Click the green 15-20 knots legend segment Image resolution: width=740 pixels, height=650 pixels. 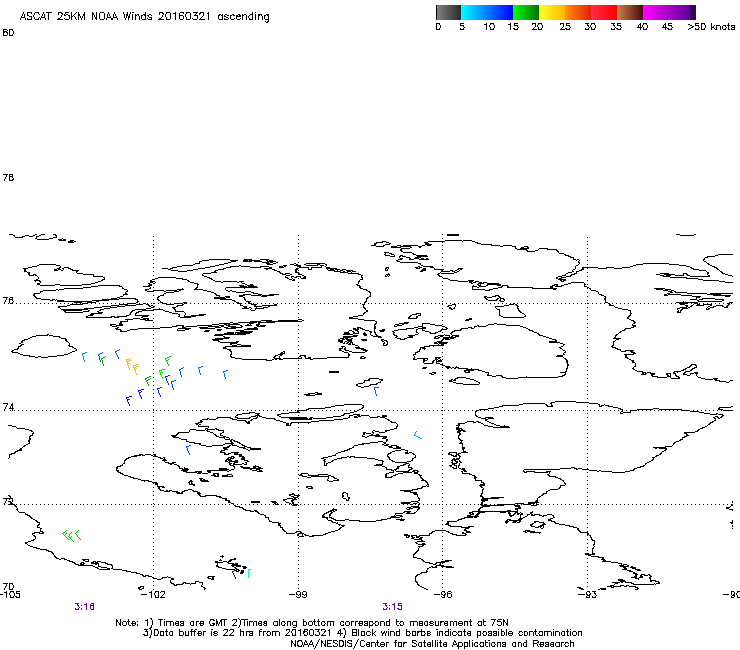[x=526, y=12]
